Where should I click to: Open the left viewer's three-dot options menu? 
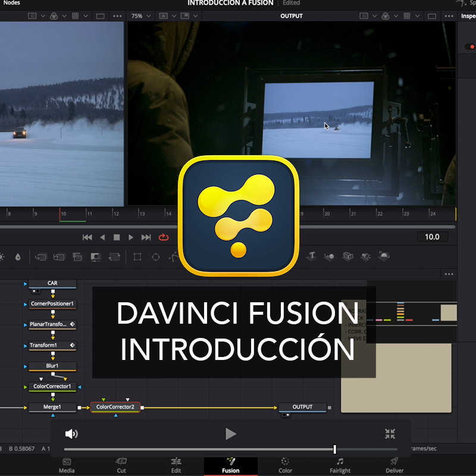[117, 16]
